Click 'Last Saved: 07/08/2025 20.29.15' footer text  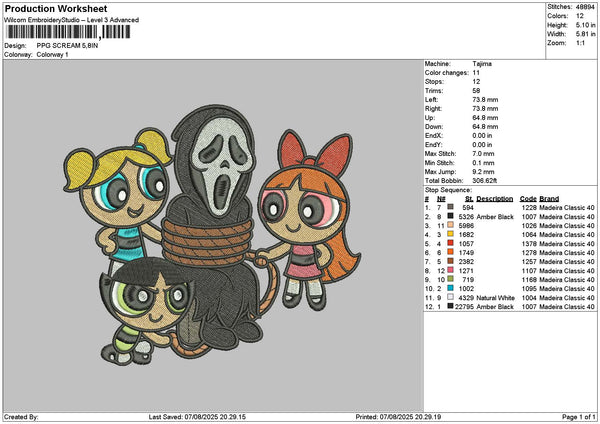click(197, 417)
